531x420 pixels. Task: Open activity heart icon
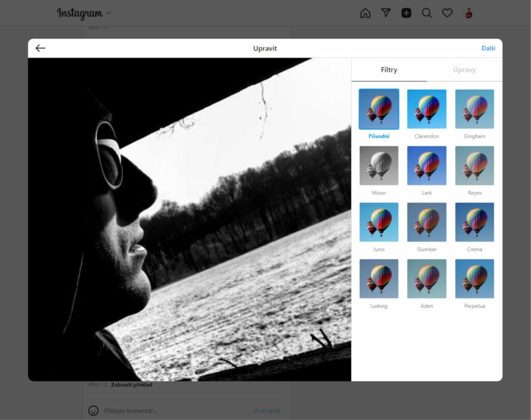point(447,13)
